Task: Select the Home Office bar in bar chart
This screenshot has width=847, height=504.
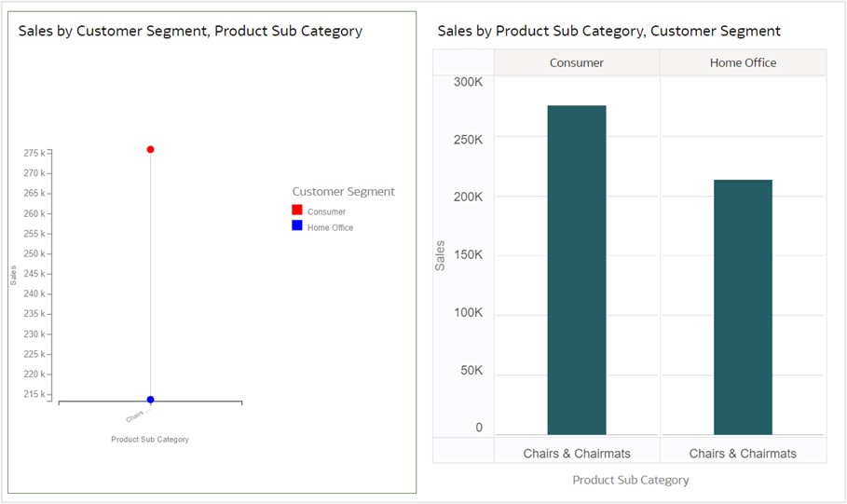Action: (x=743, y=307)
